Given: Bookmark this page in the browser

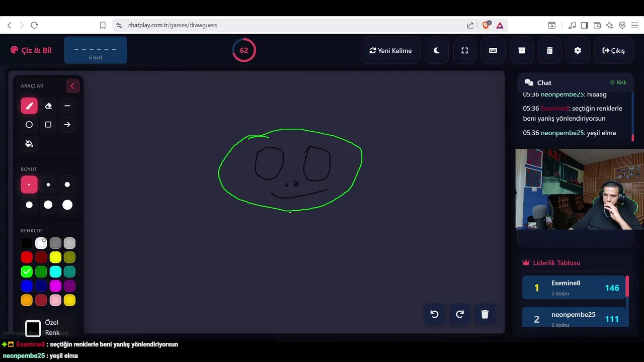Looking at the screenshot, I should [x=103, y=25].
